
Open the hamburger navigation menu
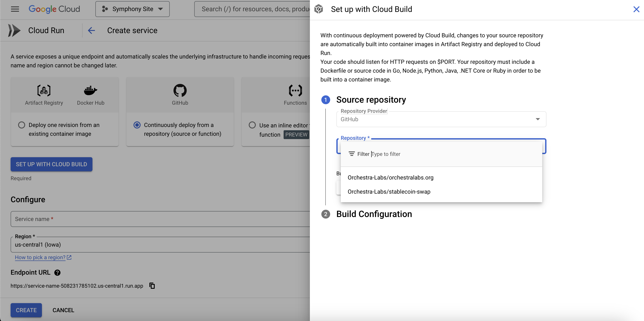[15, 9]
